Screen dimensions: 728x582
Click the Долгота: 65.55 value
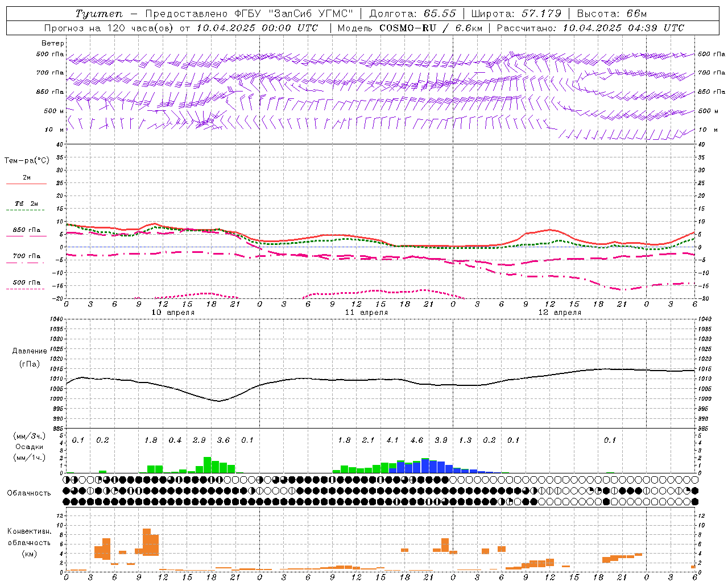click(x=413, y=14)
